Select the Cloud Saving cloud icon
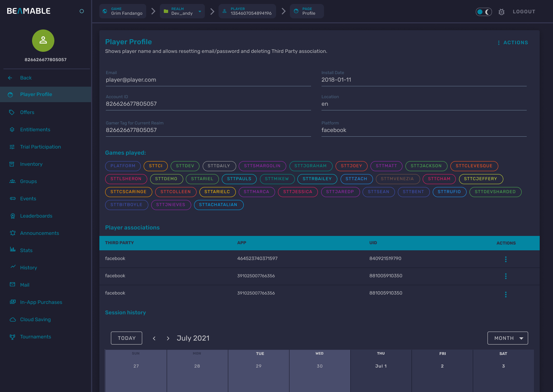Image resolution: width=553 pixels, height=392 pixels. pos(12,319)
